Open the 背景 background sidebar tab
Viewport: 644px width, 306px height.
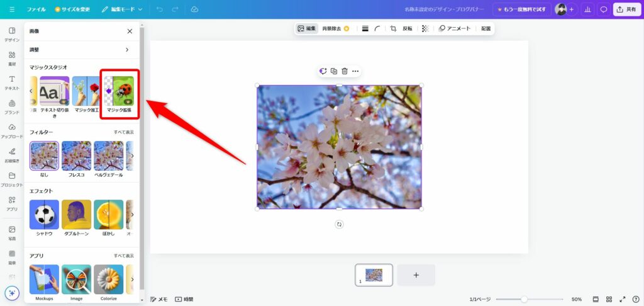tap(12, 257)
